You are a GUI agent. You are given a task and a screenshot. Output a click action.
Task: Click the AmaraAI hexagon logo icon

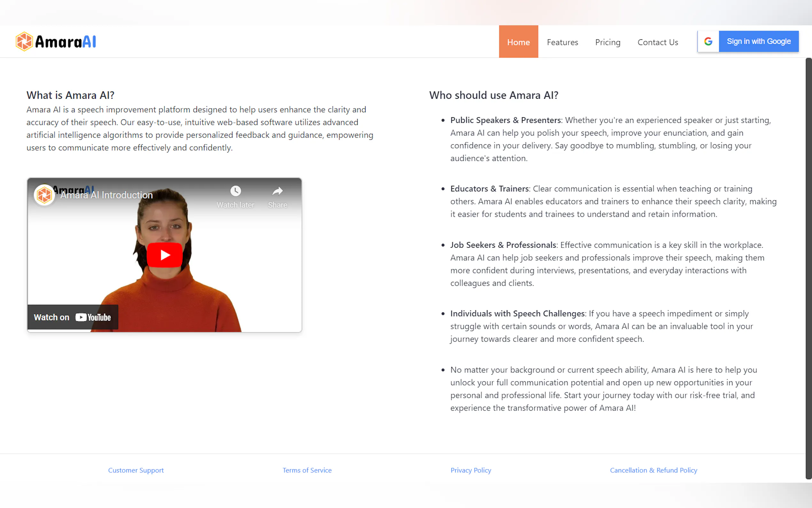[x=24, y=42]
